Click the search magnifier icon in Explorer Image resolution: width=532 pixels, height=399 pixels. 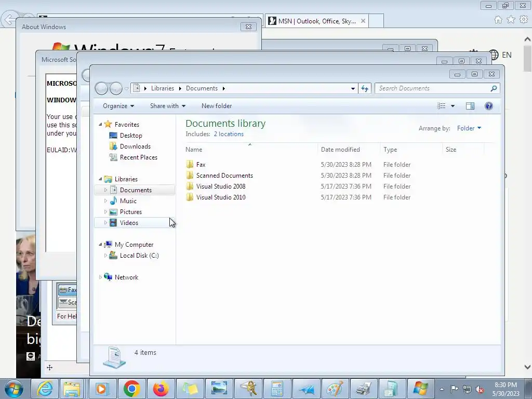coord(494,88)
